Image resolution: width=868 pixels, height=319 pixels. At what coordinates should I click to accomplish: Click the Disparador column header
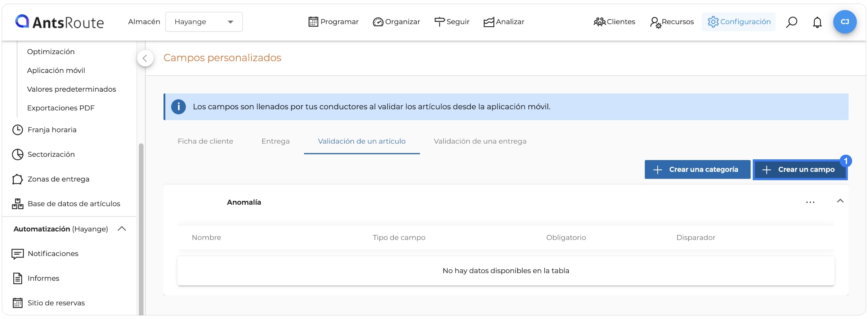695,238
